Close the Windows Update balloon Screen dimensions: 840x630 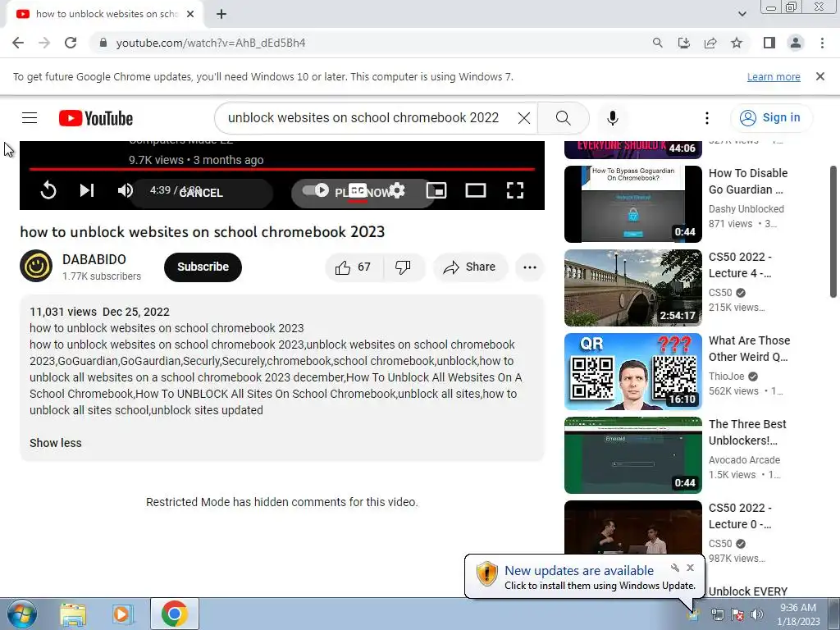(690, 568)
